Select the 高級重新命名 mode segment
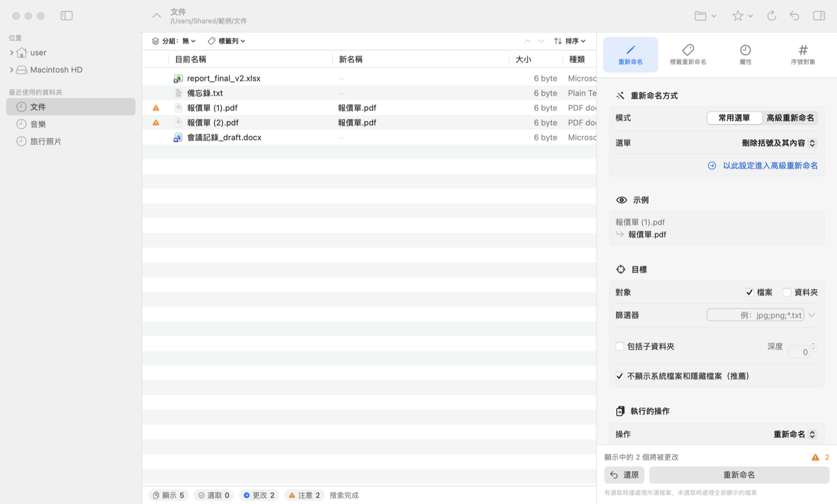 (x=790, y=118)
